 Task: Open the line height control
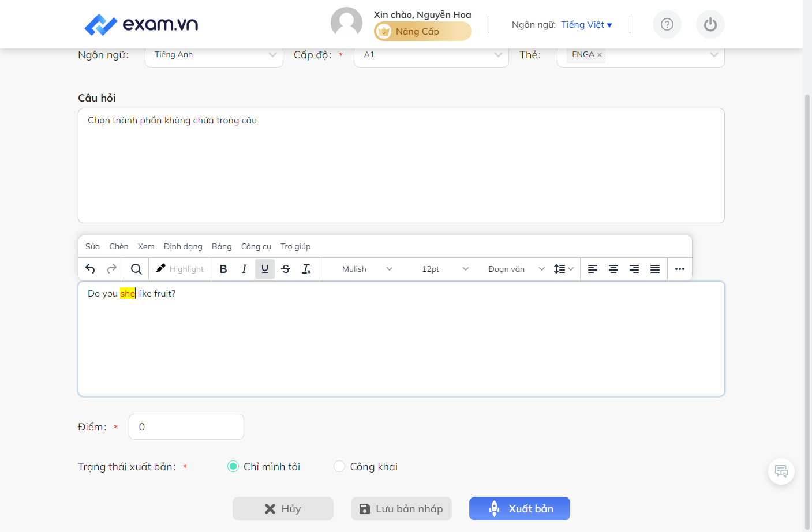[x=563, y=269]
